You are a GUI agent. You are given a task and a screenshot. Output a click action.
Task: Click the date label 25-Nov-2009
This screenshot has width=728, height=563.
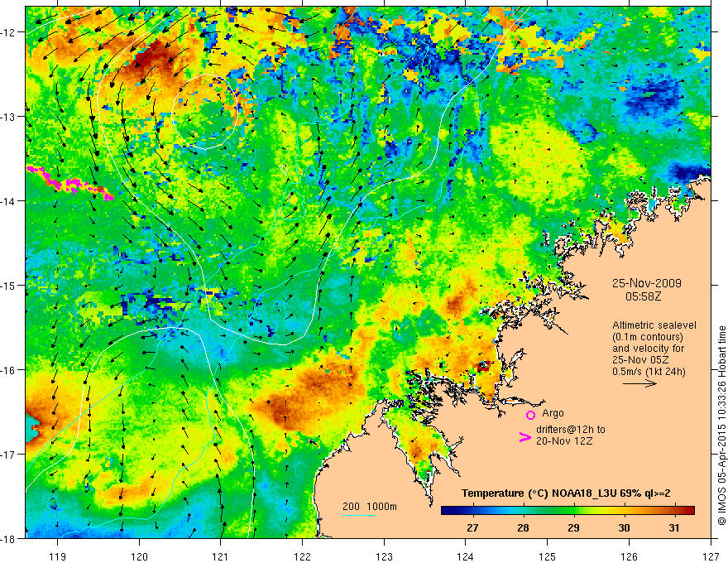pos(646,283)
